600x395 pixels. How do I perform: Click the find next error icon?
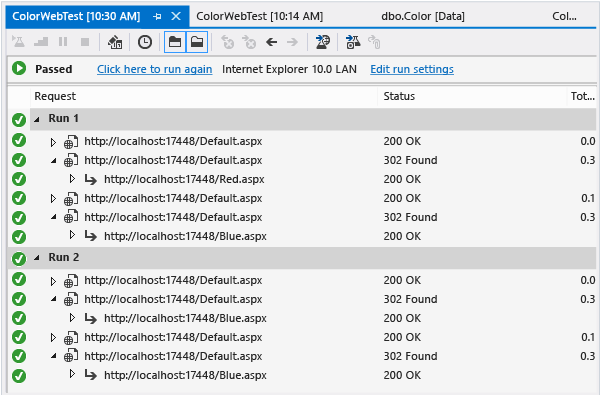249,42
